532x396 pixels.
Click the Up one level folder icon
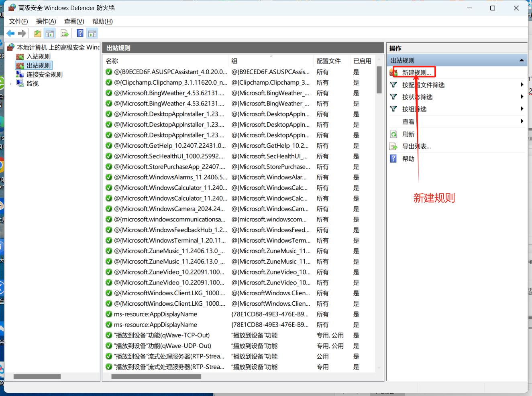37,34
